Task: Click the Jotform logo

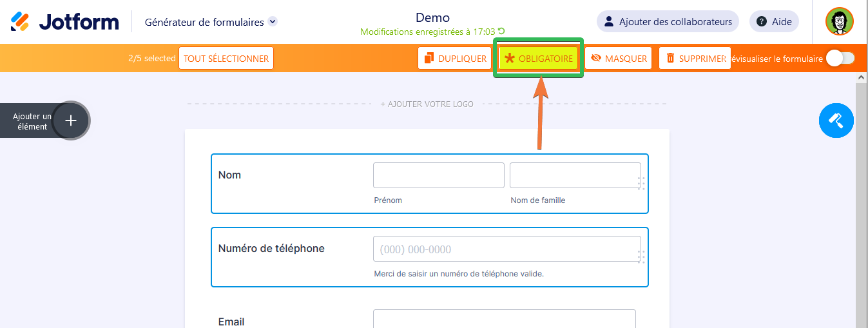Action: coord(64,22)
